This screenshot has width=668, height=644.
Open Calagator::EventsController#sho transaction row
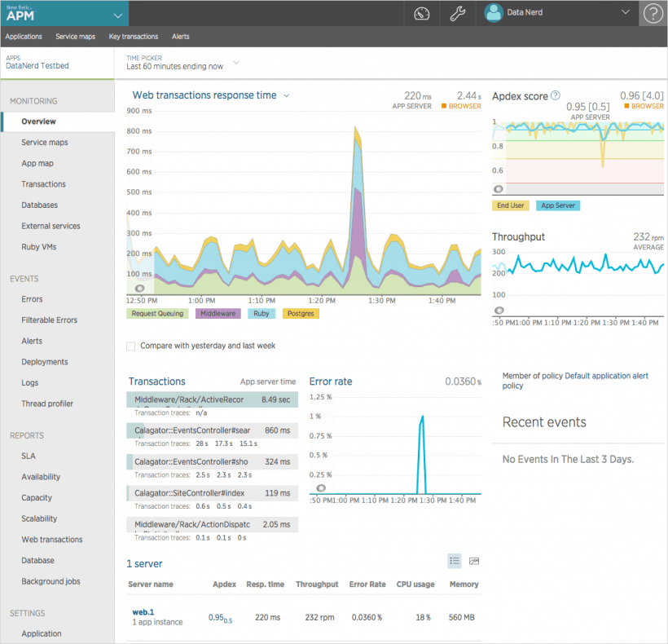pos(212,461)
